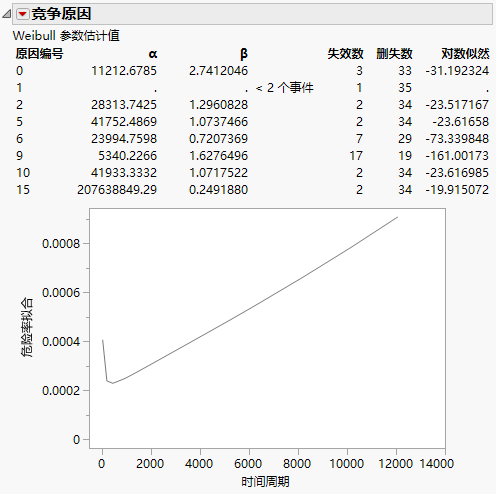Image resolution: width=496 pixels, height=494 pixels.
Task: Click the x-axis label 时间周期
Action: pyautogui.click(x=265, y=482)
